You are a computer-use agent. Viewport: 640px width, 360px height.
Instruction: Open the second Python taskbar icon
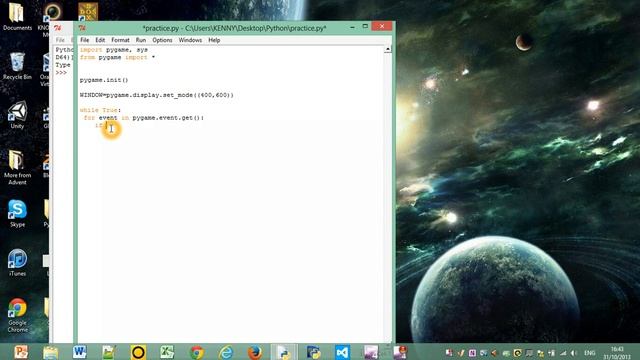[313, 352]
